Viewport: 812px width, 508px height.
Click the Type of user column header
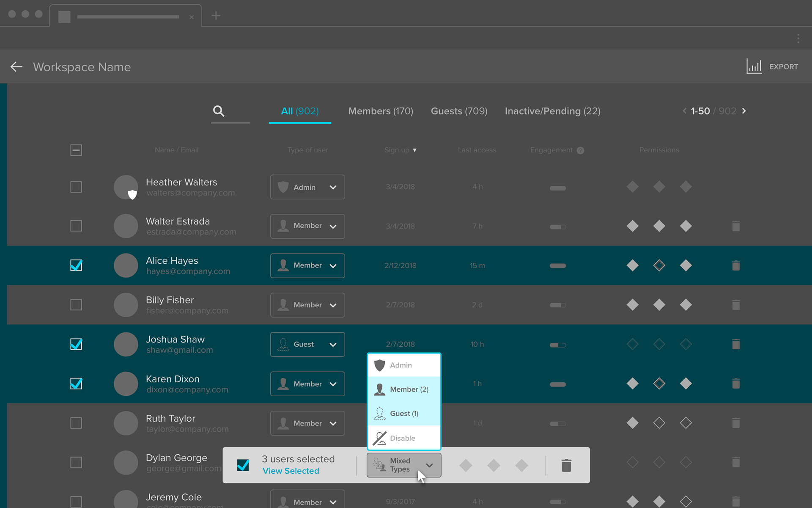click(x=307, y=150)
